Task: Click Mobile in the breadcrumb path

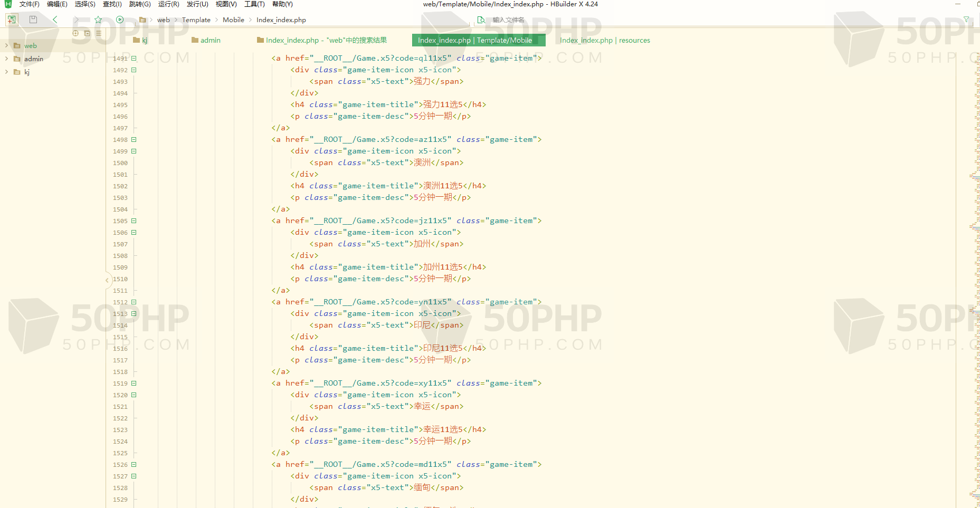Action: pos(233,20)
